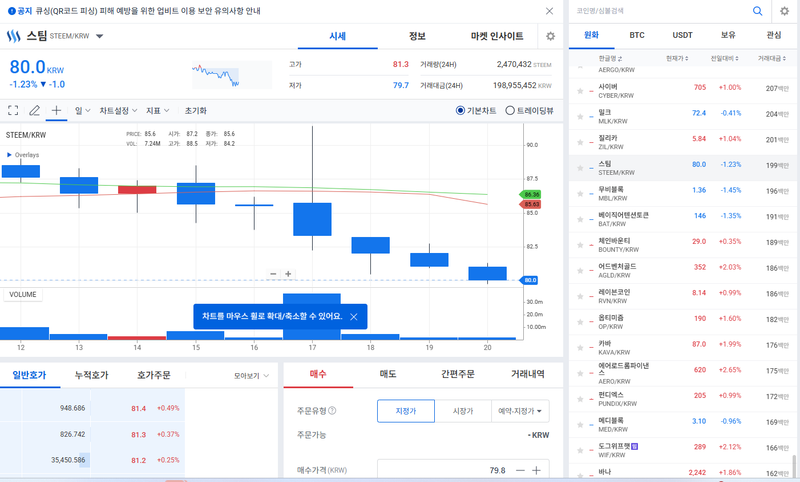800x482 pixels.
Task: Switch to 일반호가 tab
Action: pyautogui.click(x=30, y=375)
